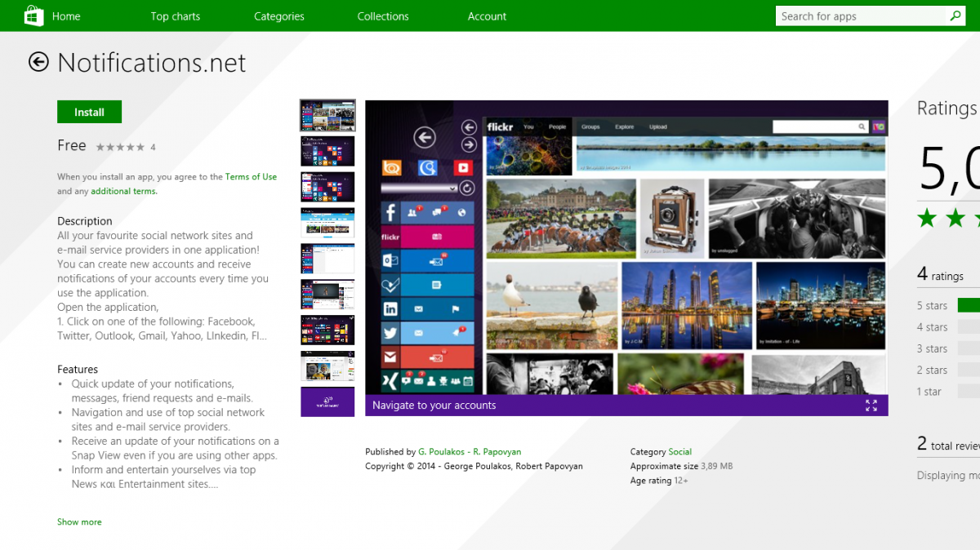Select the white Flickr-page thumbnail, fourth in list
The height and width of the screenshot is (550, 980).
[x=327, y=223]
